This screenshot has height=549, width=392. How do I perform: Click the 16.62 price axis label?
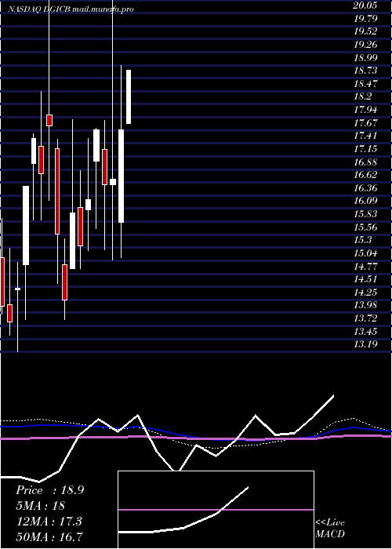(x=365, y=175)
